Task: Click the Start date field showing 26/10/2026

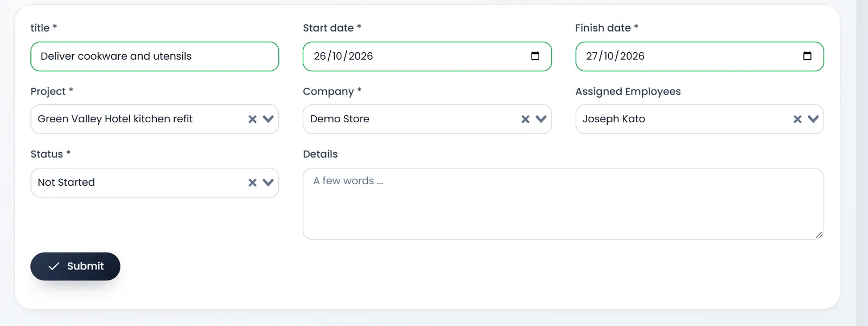Action: coord(427,57)
